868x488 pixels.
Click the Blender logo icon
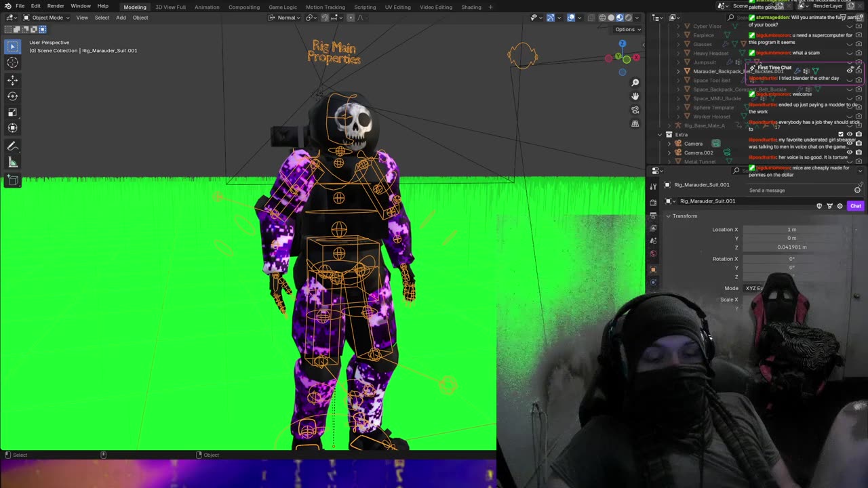click(x=7, y=6)
